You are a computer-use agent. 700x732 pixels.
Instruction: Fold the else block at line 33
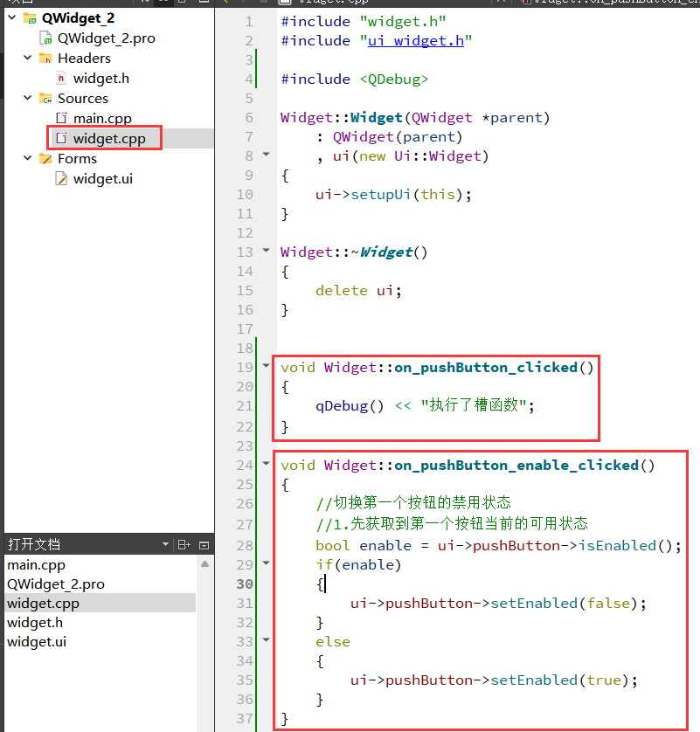pos(267,641)
